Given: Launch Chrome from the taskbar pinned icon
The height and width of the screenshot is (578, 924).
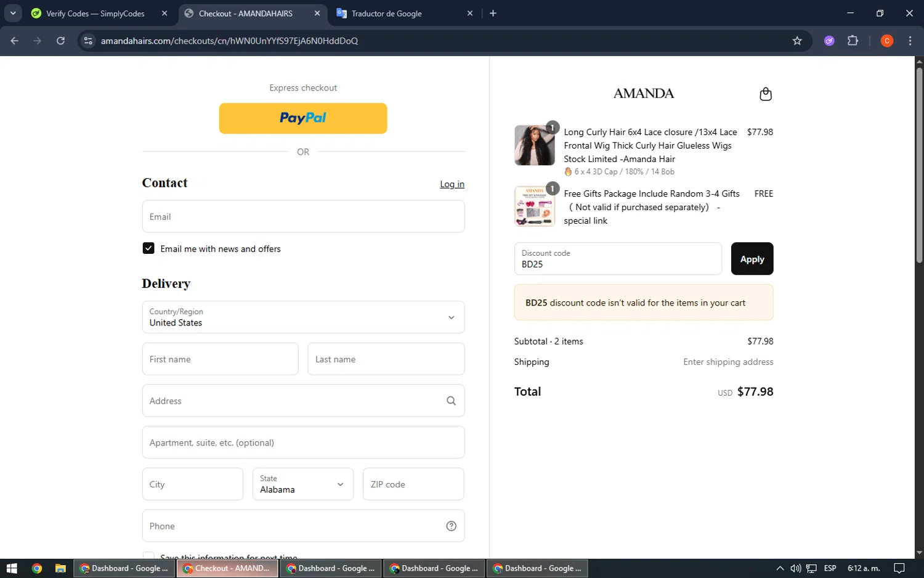Looking at the screenshot, I should tap(37, 568).
